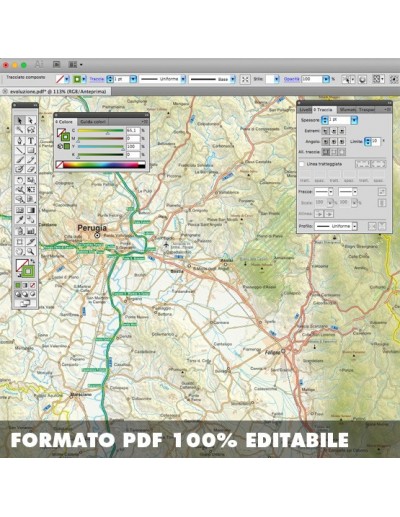400x517 pixels.
Task: Select the Hand tool
Action: 20,251
